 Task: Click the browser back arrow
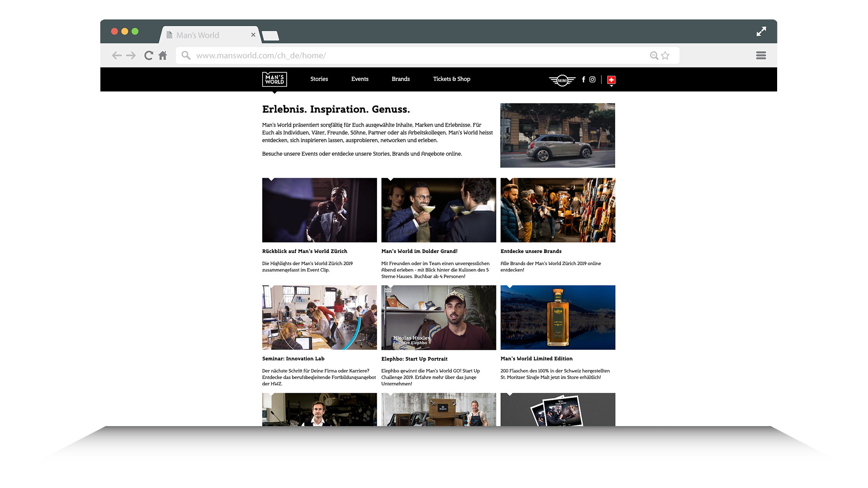(117, 56)
